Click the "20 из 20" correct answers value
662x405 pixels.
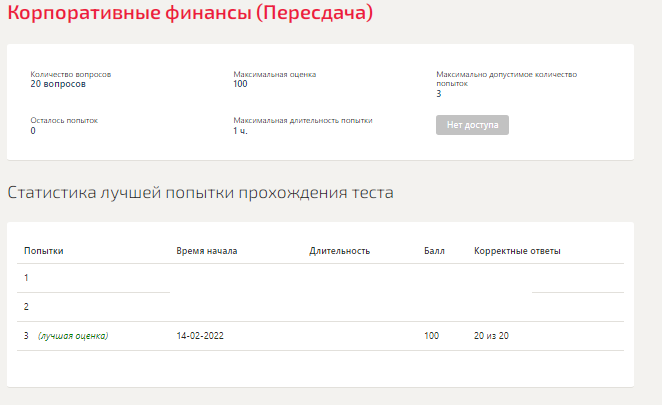491,336
